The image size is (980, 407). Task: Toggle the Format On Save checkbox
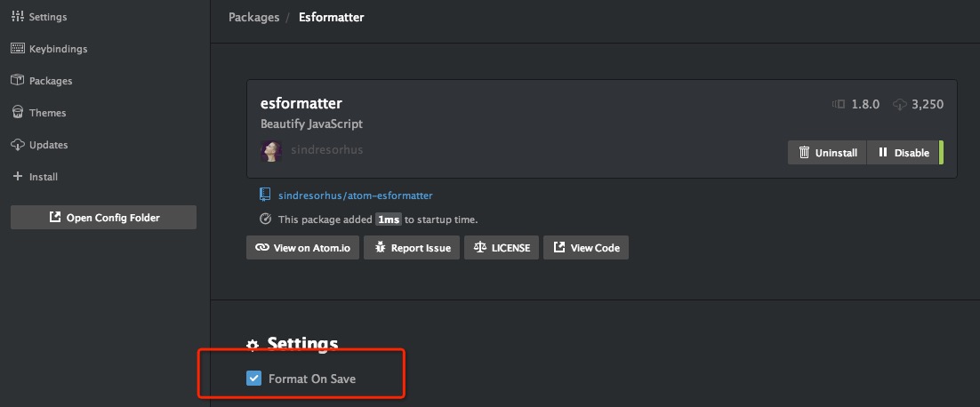253,378
